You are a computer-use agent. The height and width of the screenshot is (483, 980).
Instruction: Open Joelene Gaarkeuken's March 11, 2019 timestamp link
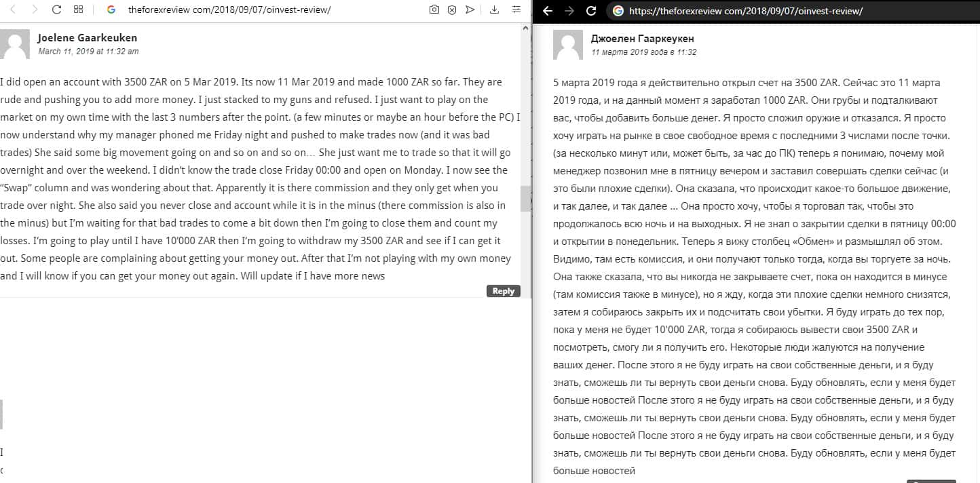pyautogui.click(x=88, y=52)
